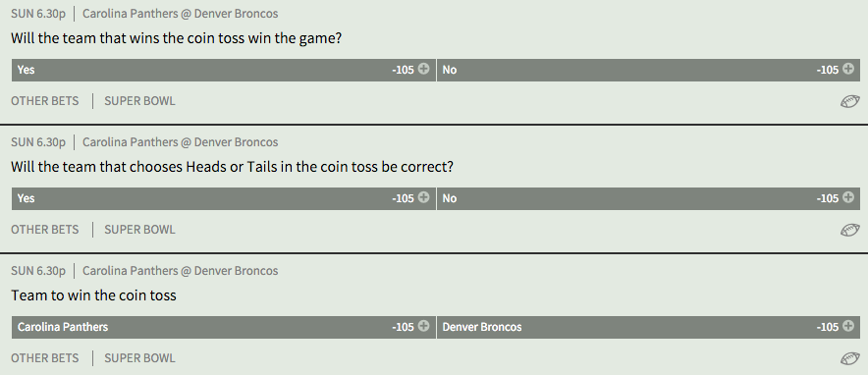Add Yes coin-toss-winner-wins-game bet plus icon

pos(423,69)
